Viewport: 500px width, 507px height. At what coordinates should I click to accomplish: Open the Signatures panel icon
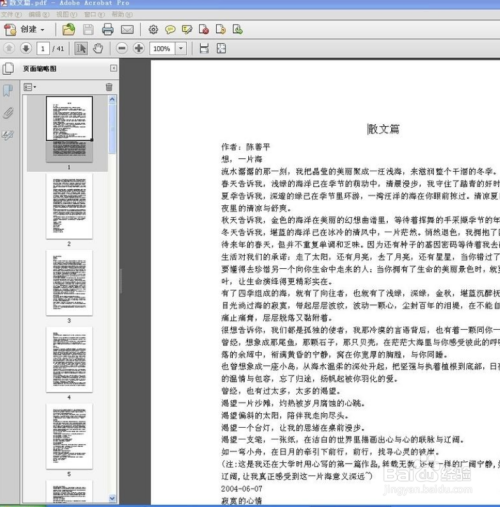tap(8, 135)
